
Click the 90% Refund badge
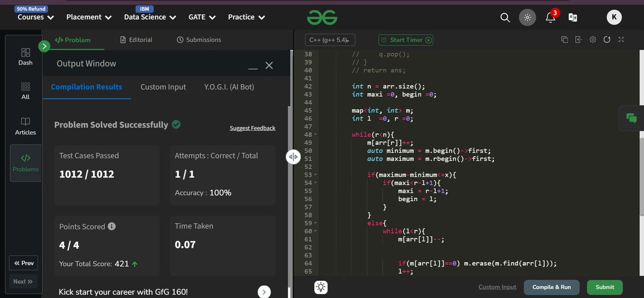coord(31,9)
